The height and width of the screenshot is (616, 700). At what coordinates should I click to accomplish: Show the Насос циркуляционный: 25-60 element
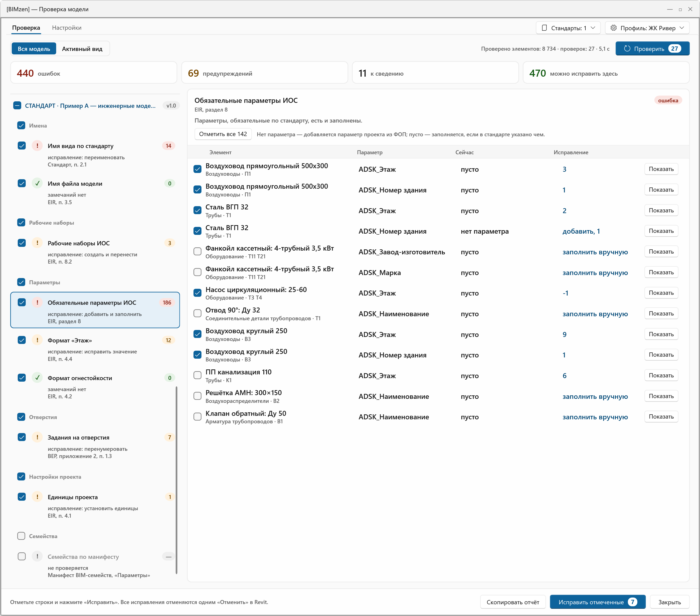click(x=661, y=293)
